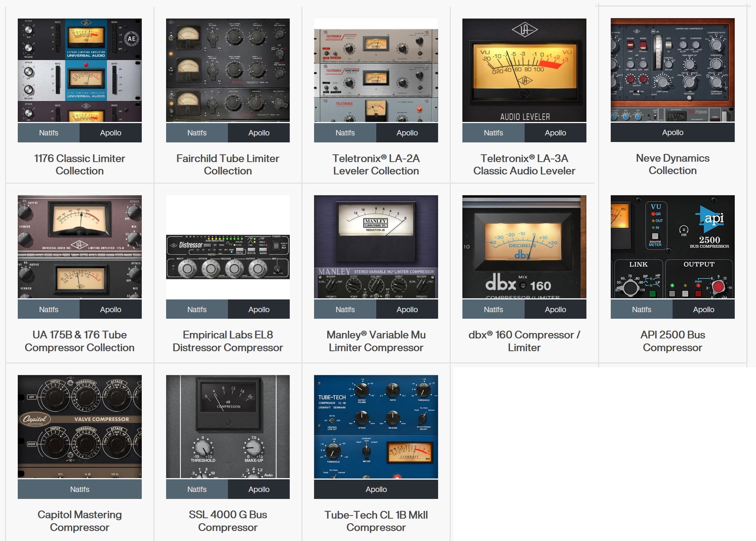Open the Fairchild Tube Limiter plugin image

[228, 70]
